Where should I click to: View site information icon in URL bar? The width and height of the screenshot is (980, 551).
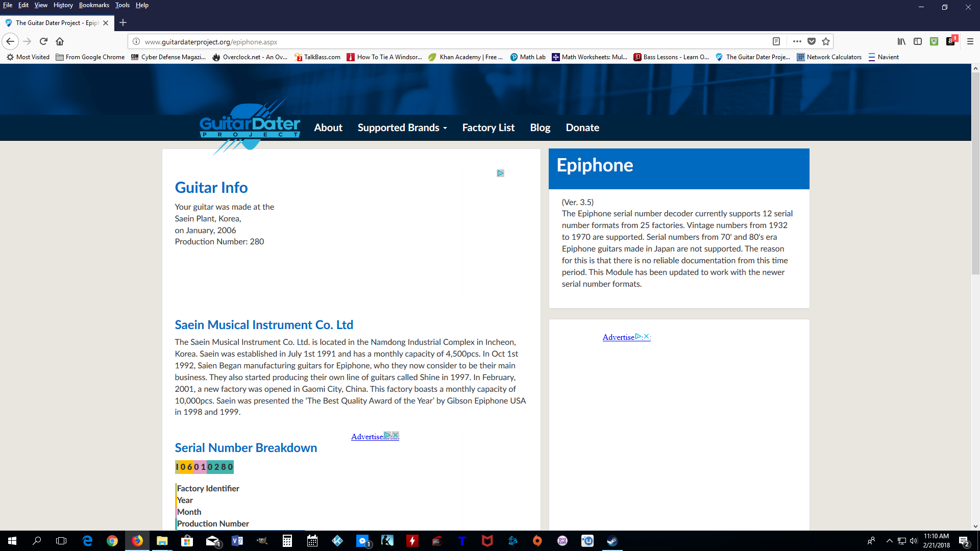pyautogui.click(x=136, y=41)
